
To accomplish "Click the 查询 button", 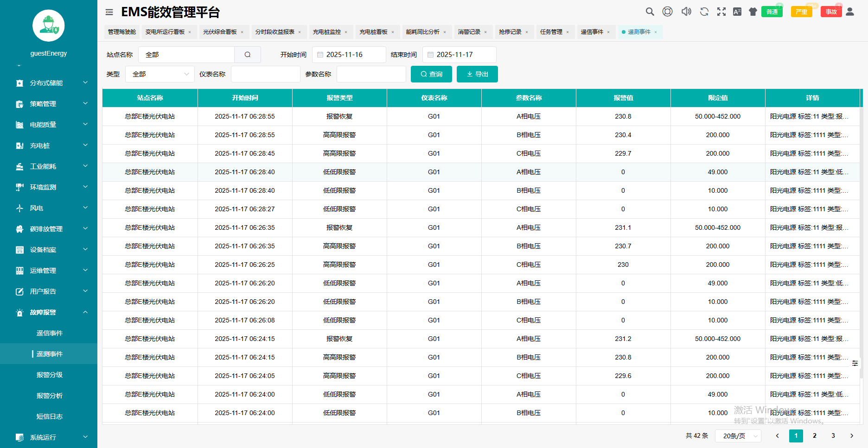I will pos(431,74).
